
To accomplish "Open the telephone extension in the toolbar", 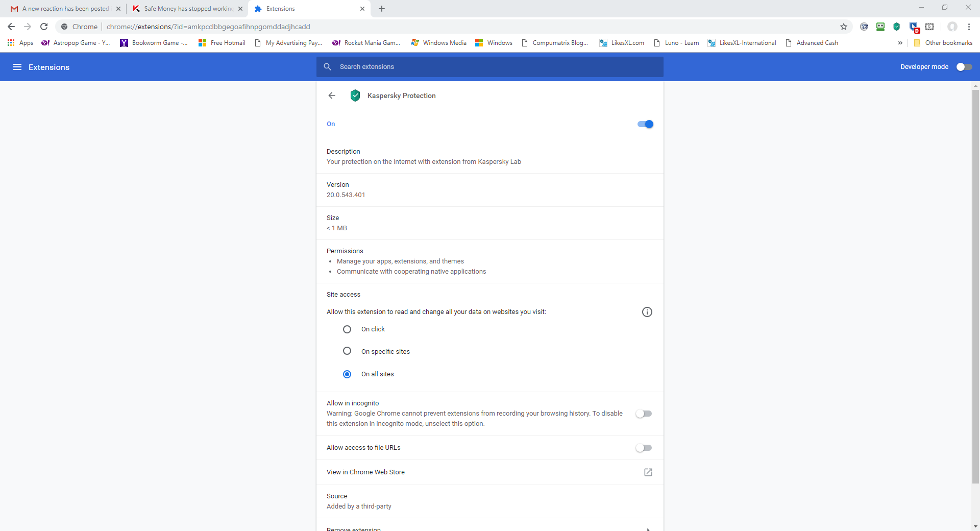I will tap(864, 27).
